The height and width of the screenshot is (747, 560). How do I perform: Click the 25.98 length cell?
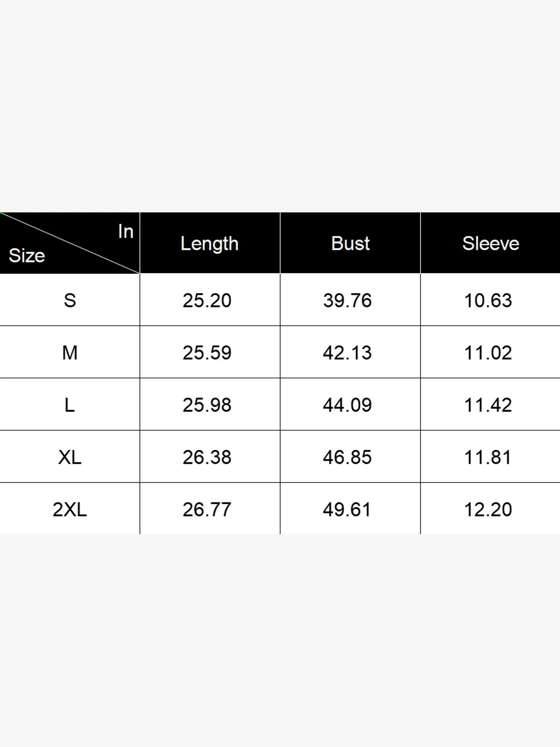[207, 405]
